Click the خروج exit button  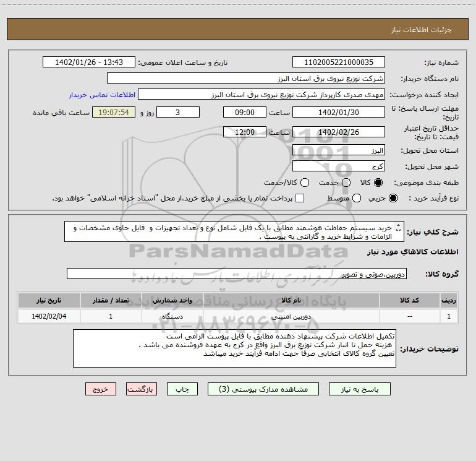click(x=101, y=389)
